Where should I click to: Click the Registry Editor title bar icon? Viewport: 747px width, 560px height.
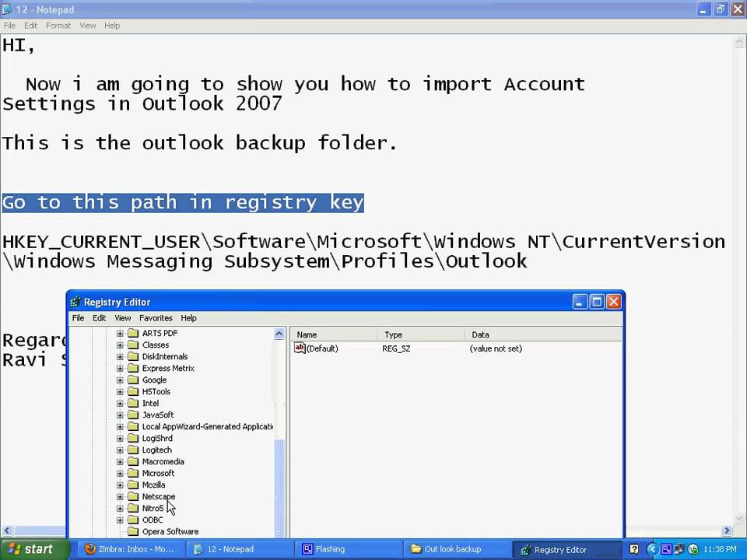(75, 302)
